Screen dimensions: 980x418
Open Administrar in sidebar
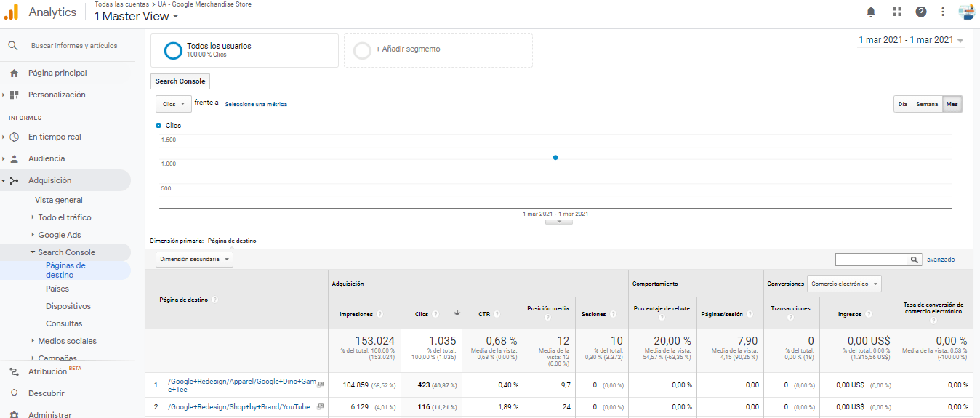(x=49, y=414)
